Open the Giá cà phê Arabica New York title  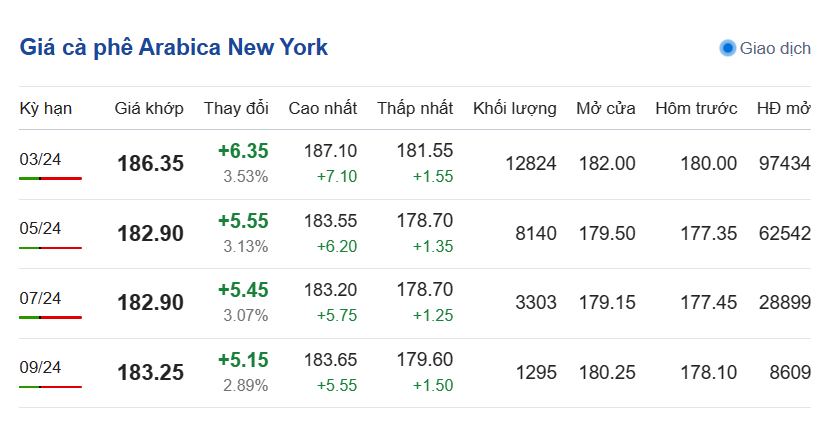173,47
